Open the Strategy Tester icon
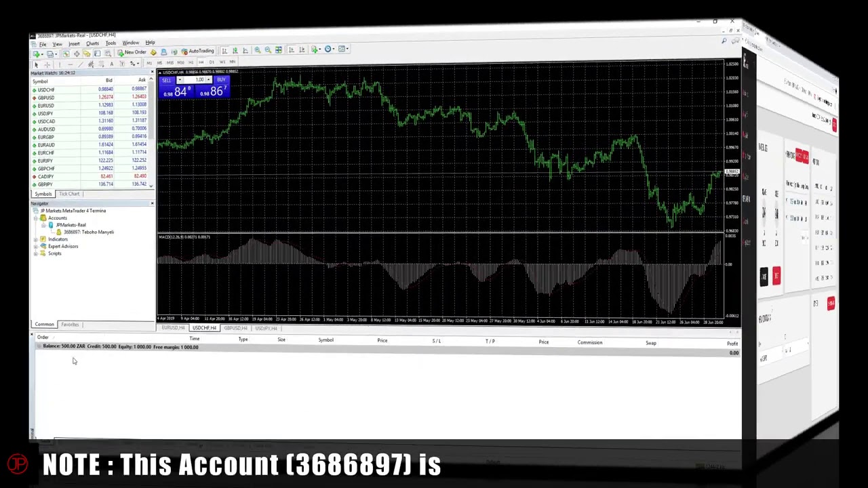Image resolution: width=868 pixels, height=488 pixels. (x=108, y=54)
